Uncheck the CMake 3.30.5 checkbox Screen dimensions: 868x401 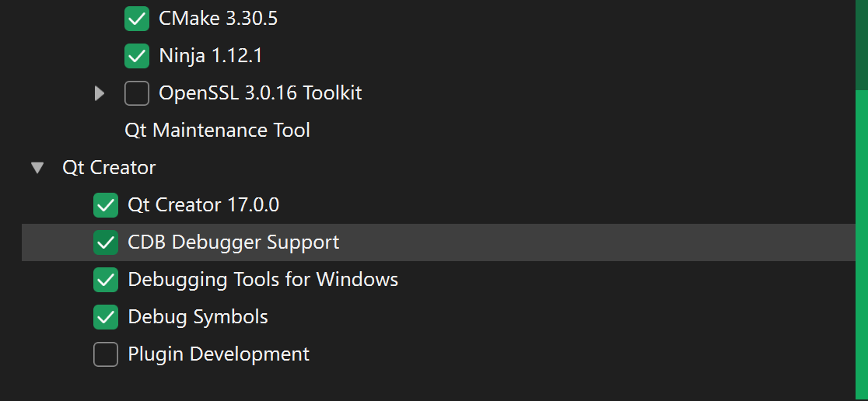(x=137, y=19)
